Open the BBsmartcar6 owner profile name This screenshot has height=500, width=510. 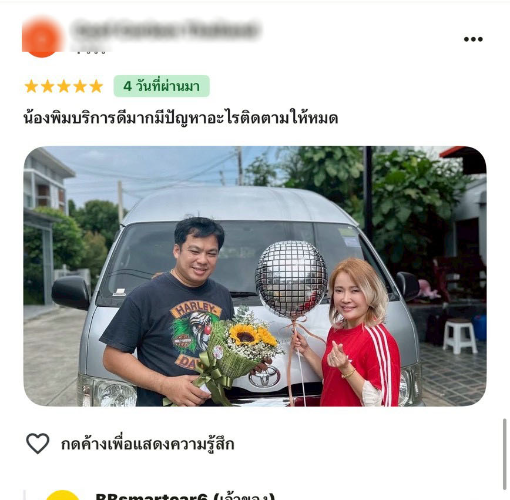click(185, 496)
